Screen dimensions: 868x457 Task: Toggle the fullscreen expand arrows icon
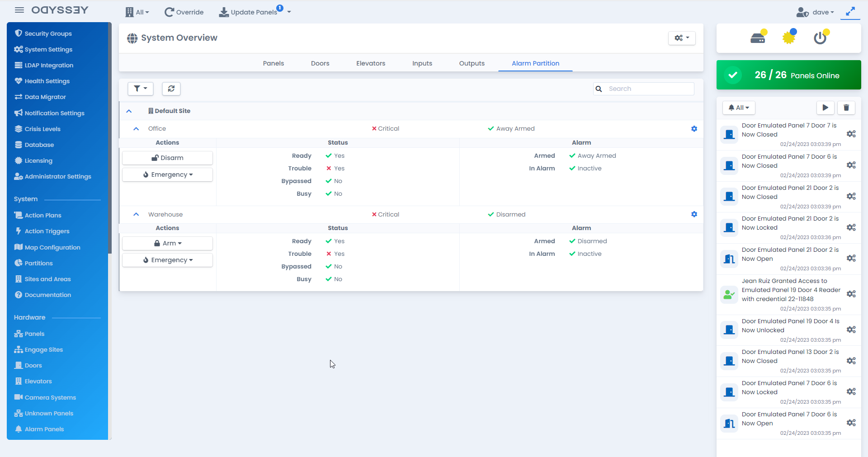coord(850,12)
